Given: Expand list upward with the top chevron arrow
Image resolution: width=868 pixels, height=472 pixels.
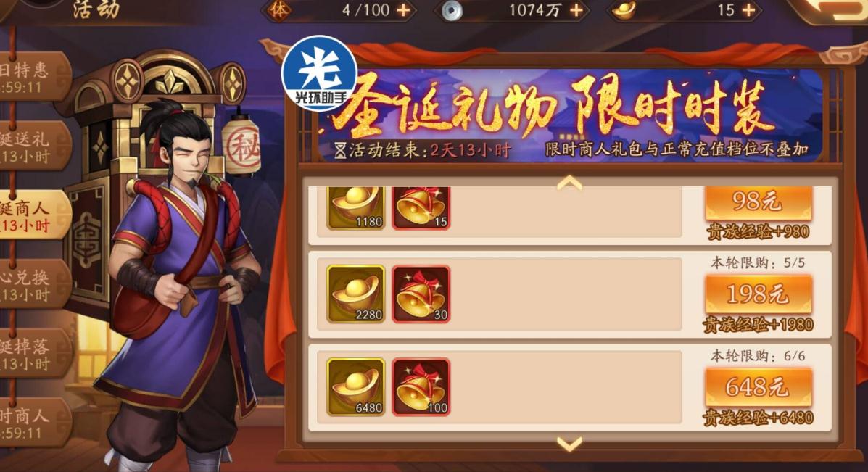Looking at the screenshot, I should point(570,183).
